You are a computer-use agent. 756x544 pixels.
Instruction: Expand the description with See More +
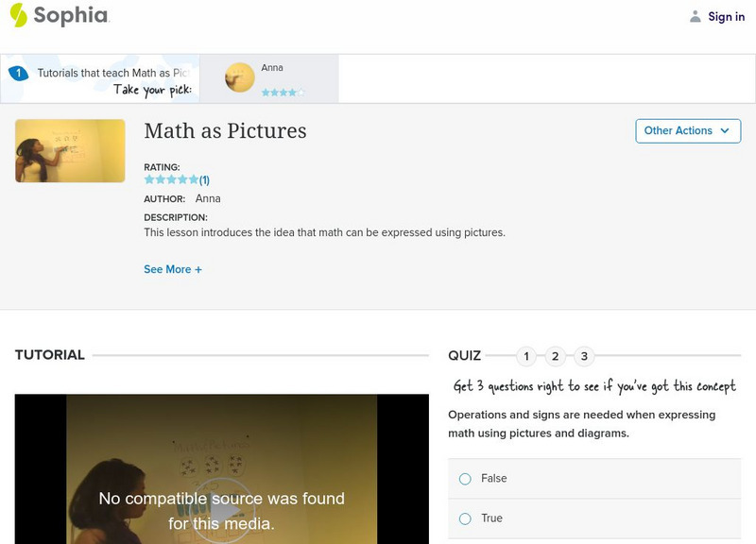173,269
